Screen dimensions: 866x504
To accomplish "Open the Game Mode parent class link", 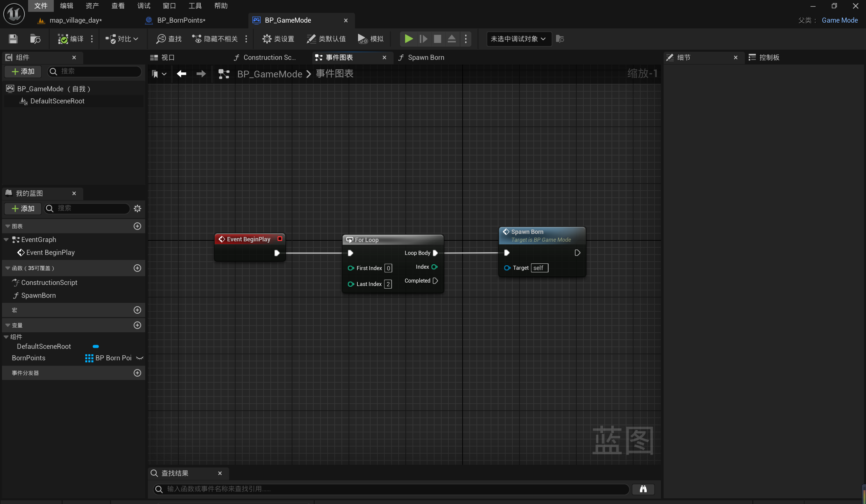I will (840, 20).
